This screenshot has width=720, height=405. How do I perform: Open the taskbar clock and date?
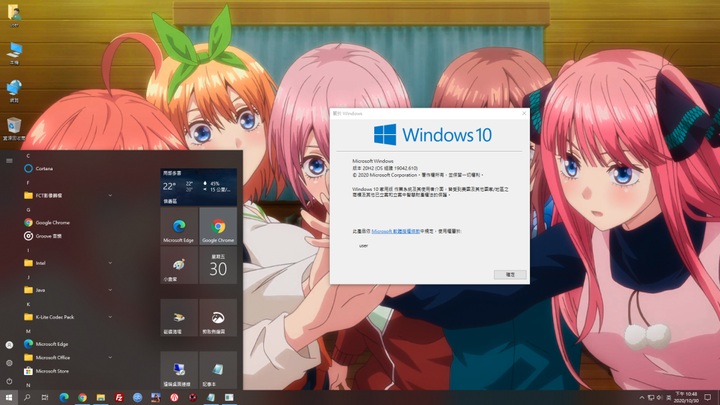click(686, 398)
